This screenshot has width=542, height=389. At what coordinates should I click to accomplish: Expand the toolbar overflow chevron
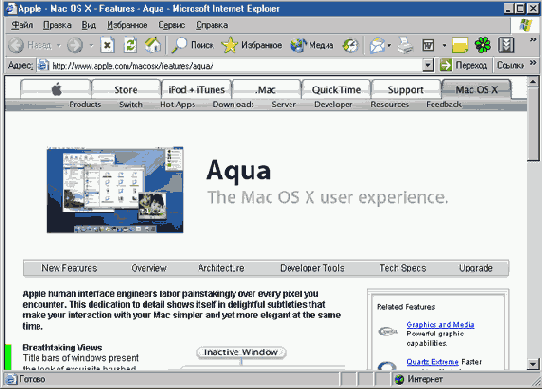tap(533, 40)
